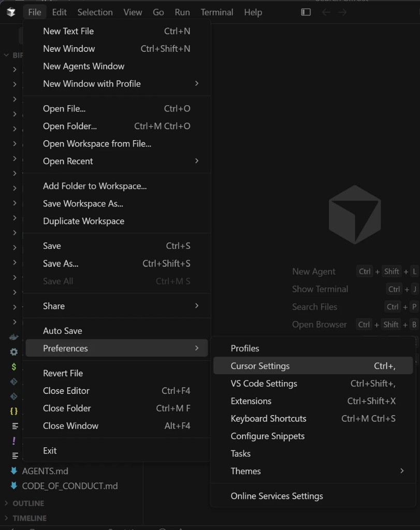Open the Run menu
The height and width of the screenshot is (530, 420).
(x=182, y=12)
